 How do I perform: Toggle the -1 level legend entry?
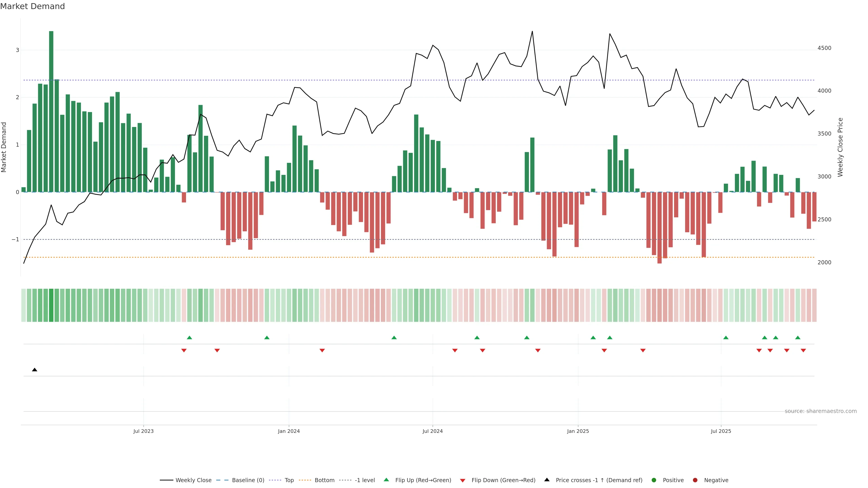(365, 480)
